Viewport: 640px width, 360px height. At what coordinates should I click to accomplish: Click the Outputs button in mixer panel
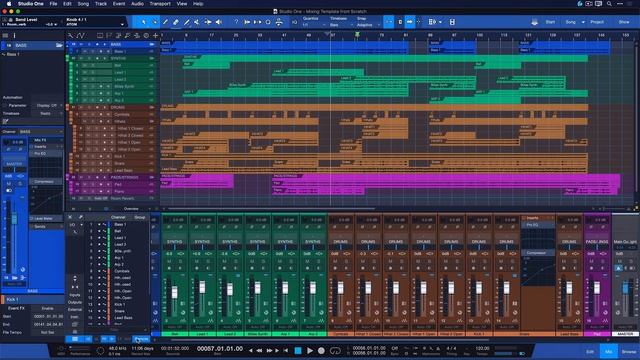(x=75, y=302)
